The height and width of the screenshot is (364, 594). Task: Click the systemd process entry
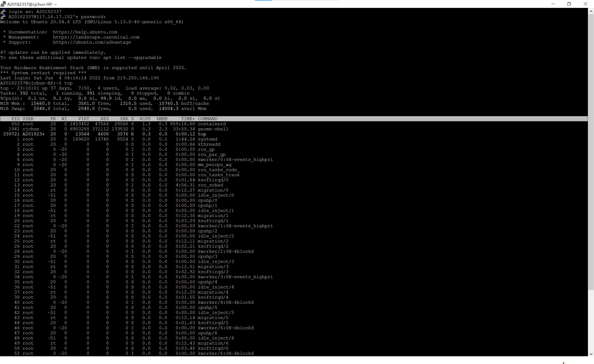208,139
